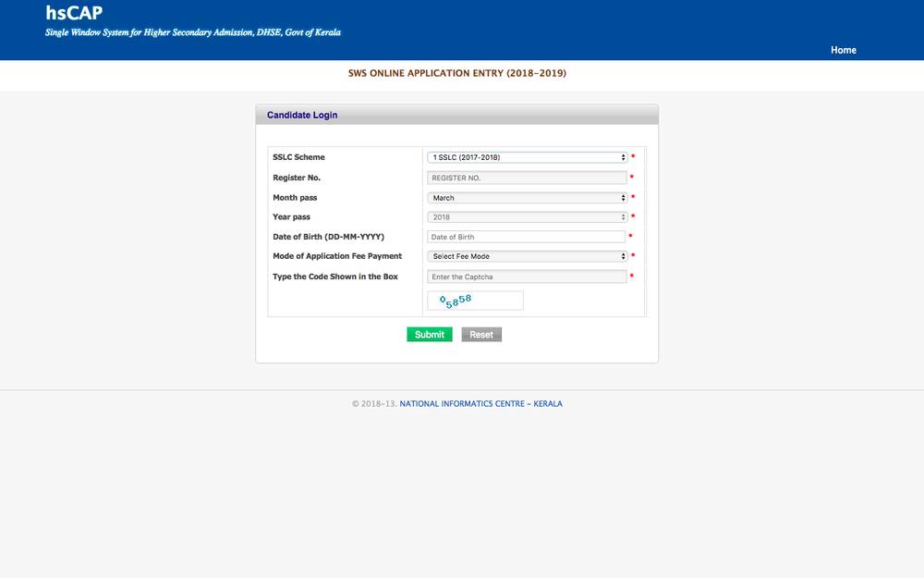This screenshot has width=924, height=578.
Task: Click the Candidate Login panel header
Action: click(301, 114)
